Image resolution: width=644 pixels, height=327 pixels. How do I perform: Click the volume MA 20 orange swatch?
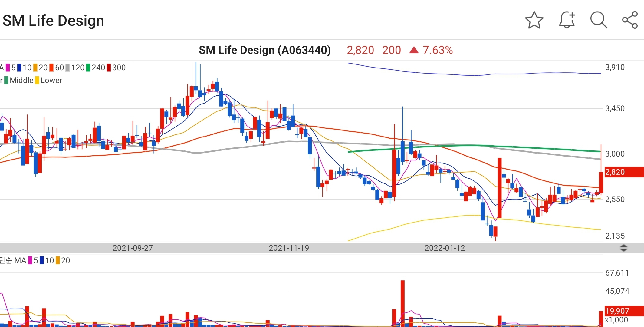click(x=58, y=260)
